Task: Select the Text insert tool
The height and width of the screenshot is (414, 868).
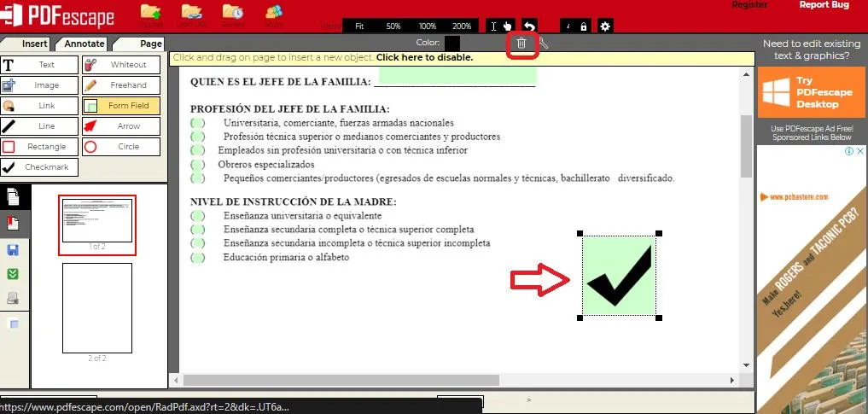Action: 39,65
